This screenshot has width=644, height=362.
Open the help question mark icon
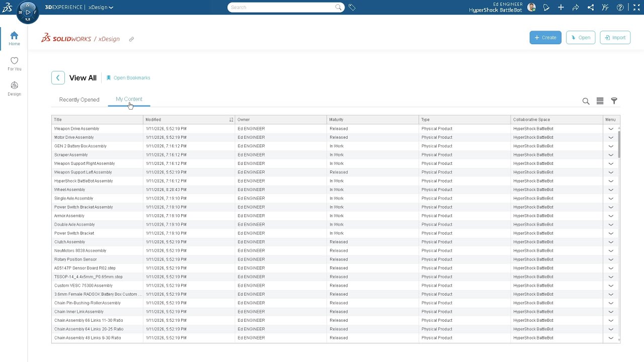click(620, 8)
